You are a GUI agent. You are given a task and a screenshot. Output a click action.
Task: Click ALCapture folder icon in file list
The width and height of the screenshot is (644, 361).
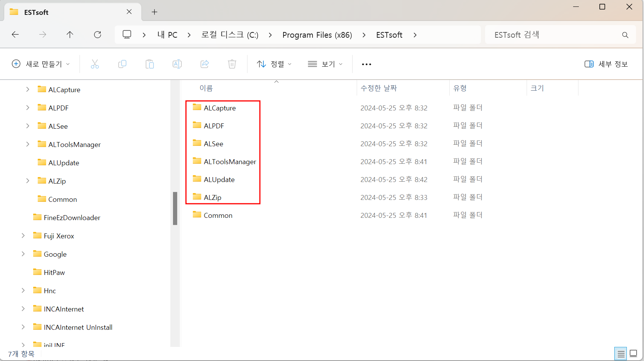coord(197,107)
